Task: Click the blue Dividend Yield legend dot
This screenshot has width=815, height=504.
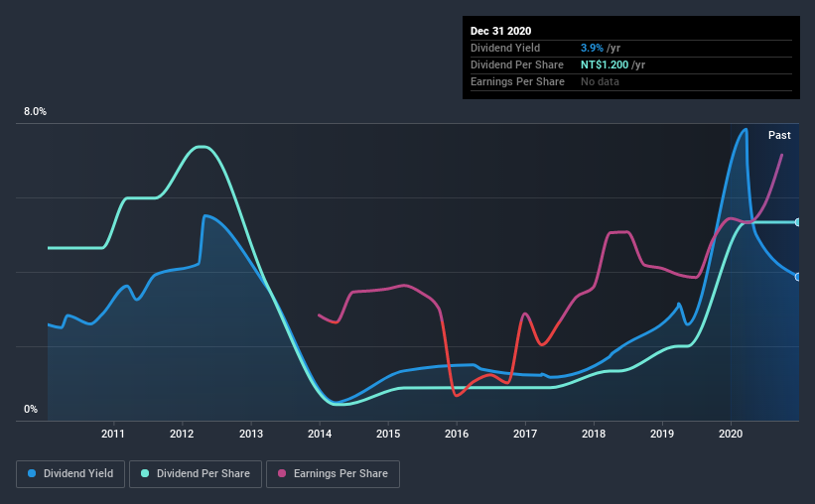Action: tap(32, 473)
